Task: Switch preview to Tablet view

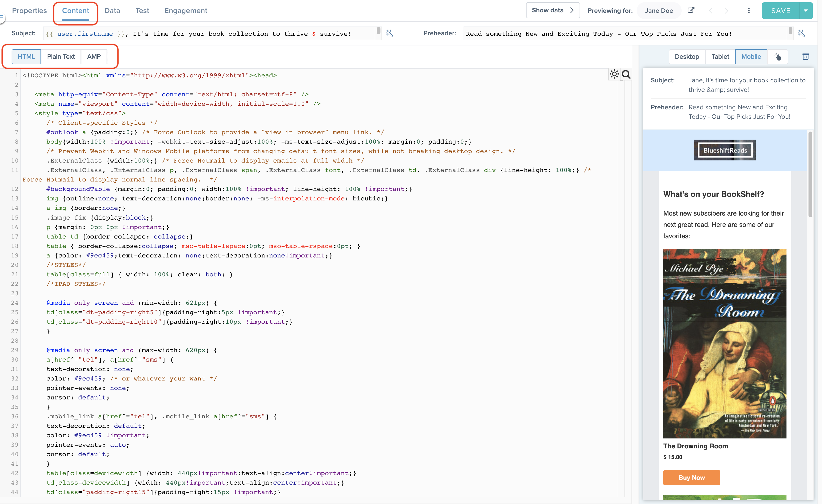Action: (x=720, y=57)
